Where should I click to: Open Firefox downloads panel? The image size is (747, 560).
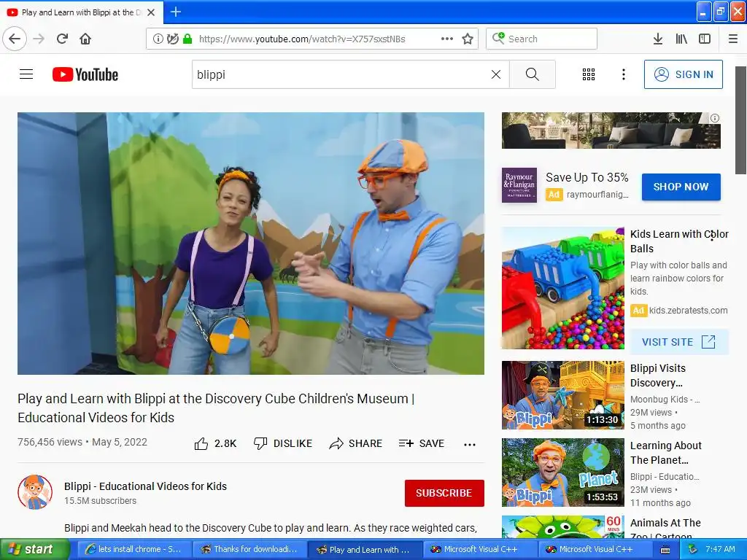[657, 39]
